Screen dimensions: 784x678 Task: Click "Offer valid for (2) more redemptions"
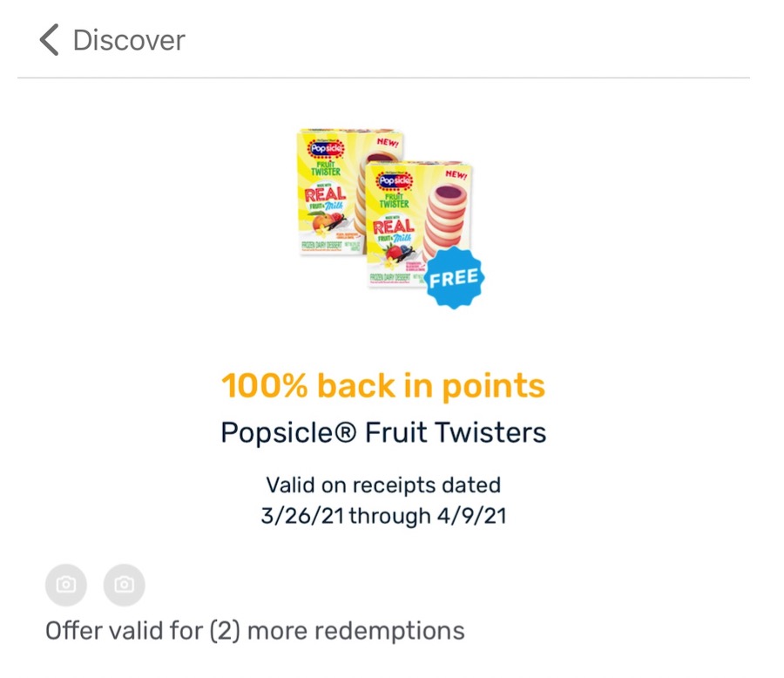[254, 630]
